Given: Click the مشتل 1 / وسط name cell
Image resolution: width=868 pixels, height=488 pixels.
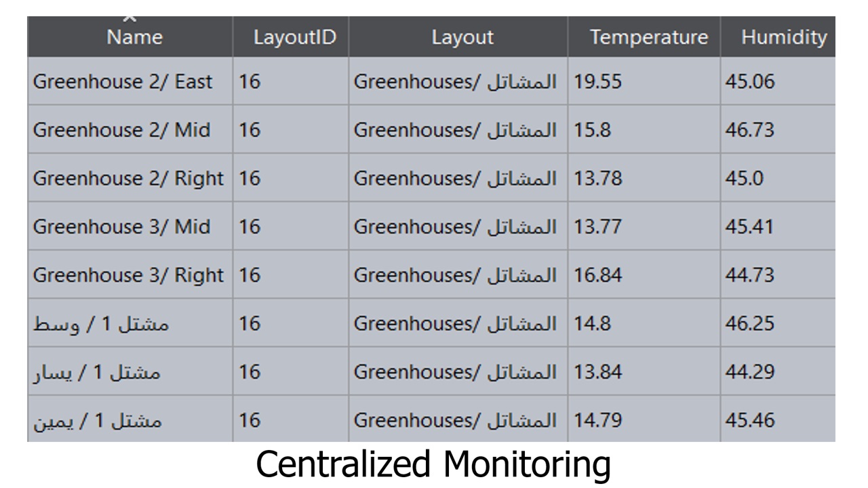Looking at the screenshot, I should [x=101, y=324].
